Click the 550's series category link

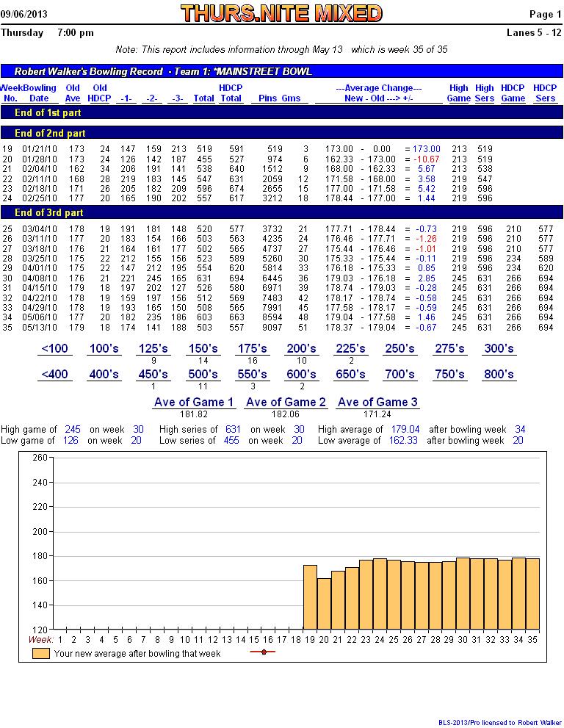252,374
